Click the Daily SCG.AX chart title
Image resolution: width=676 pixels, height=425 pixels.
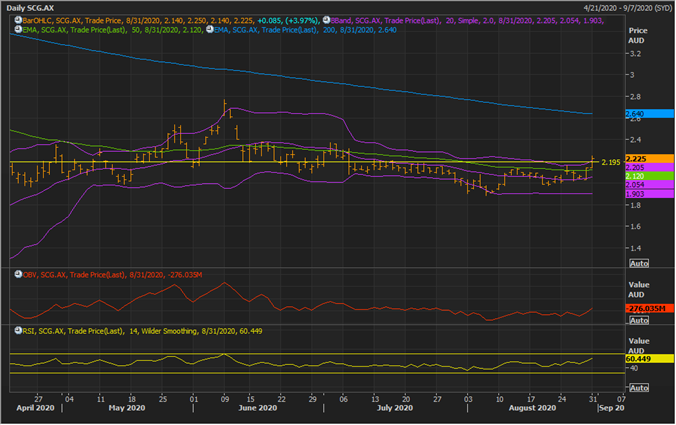click(30, 8)
